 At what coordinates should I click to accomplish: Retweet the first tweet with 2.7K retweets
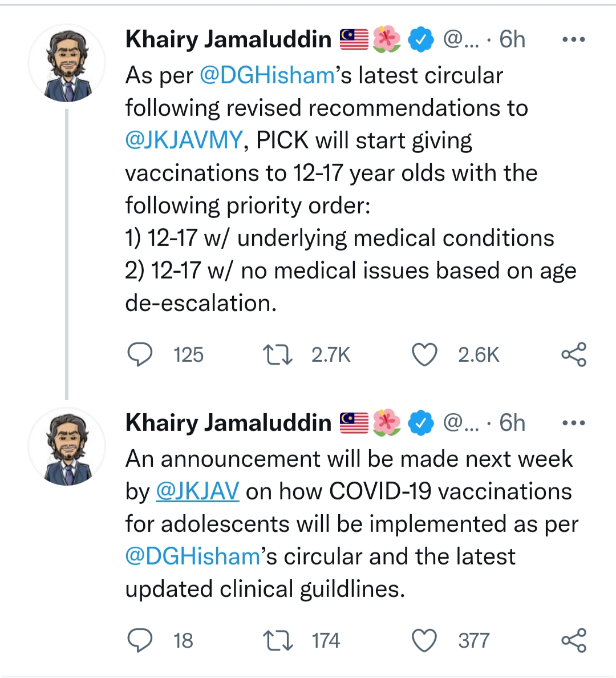click(x=278, y=354)
